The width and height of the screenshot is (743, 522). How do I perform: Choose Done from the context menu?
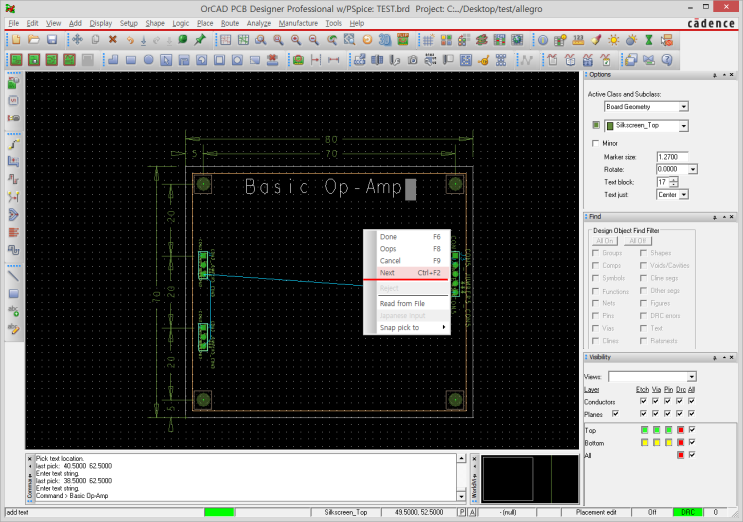pyautogui.click(x=388, y=237)
